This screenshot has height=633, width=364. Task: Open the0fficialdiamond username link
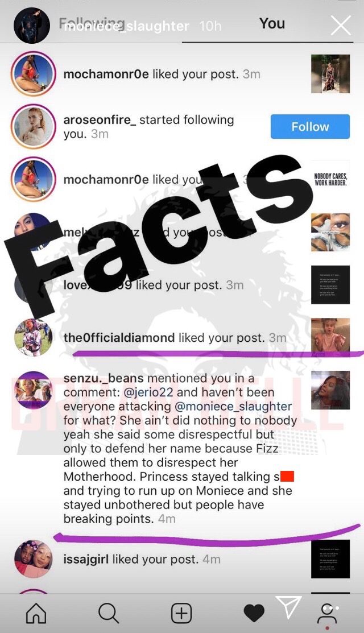119,337
